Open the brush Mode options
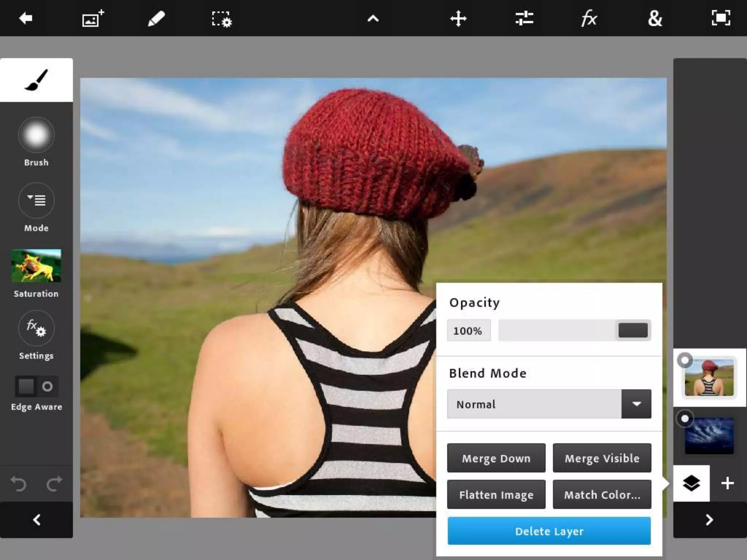The height and width of the screenshot is (560, 747). [36, 201]
